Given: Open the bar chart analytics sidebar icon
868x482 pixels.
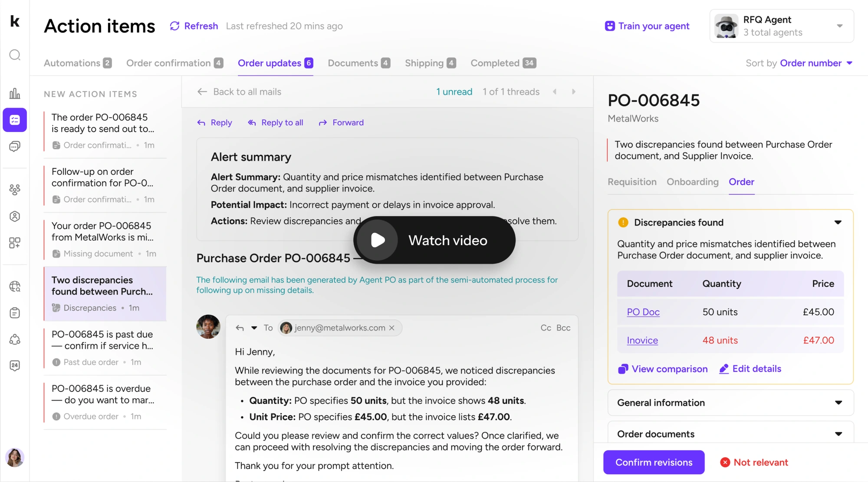Looking at the screenshot, I should click(15, 93).
